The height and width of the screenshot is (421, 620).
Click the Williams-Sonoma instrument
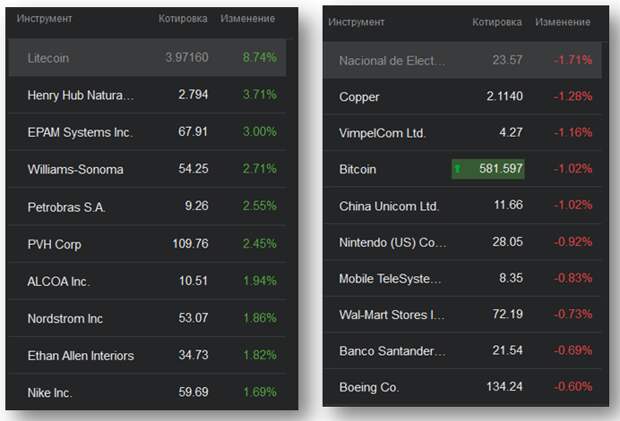point(147,169)
